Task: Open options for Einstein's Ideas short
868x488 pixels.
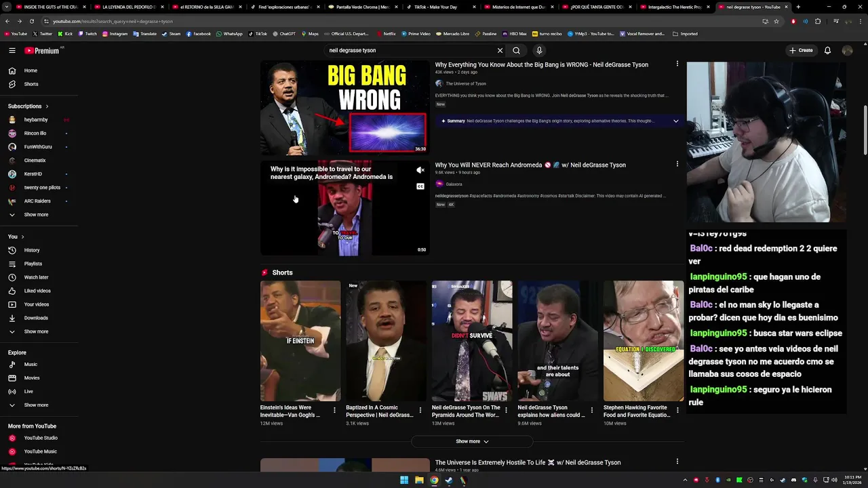Action: pyautogui.click(x=334, y=410)
